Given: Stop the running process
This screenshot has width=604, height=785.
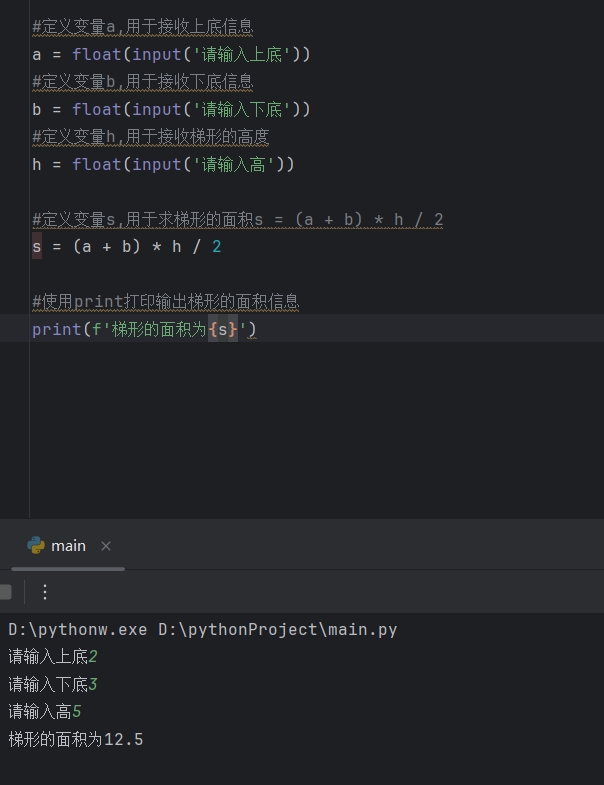Looking at the screenshot, I should click(x=5, y=592).
